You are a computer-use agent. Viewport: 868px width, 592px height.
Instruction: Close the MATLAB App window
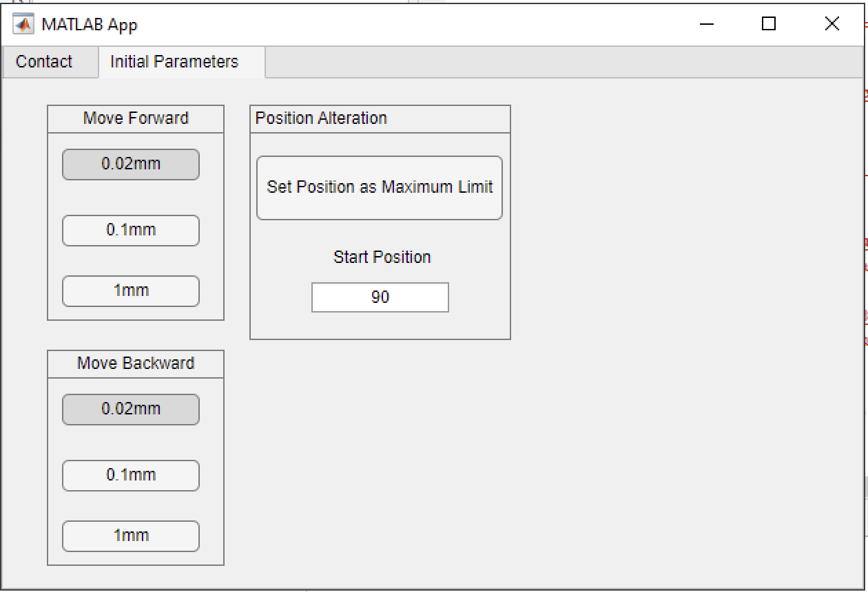tap(831, 25)
